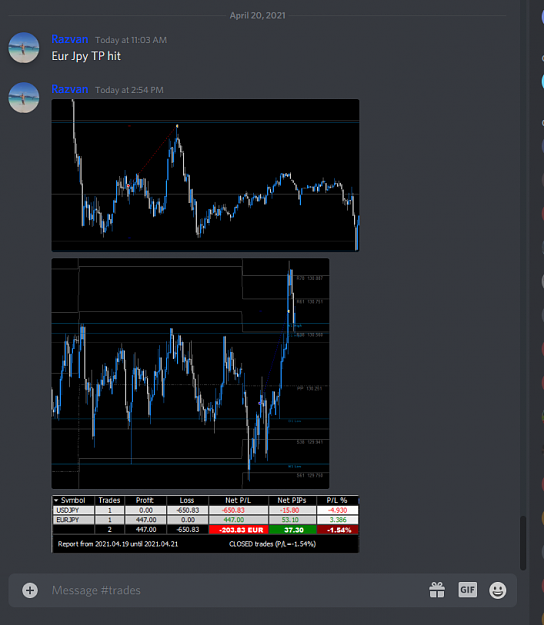
Task: Click the 'Net PIPs' column header
Action: [292, 500]
